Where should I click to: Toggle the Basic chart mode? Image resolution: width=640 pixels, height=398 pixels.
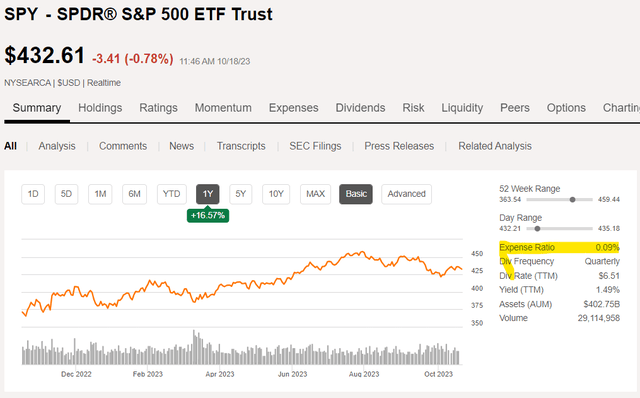(x=356, y=194)
